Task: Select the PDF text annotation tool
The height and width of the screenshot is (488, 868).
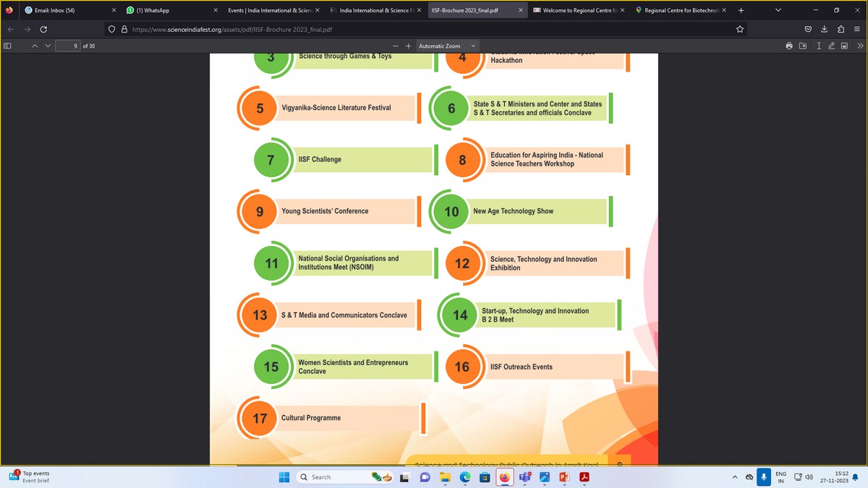Action: (x=818, y=46)
